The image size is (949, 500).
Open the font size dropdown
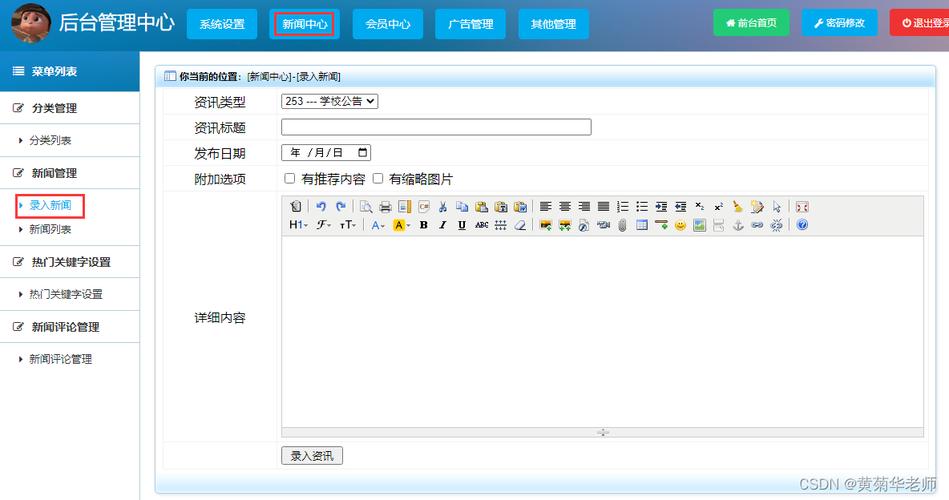click(x=347, y=225)
